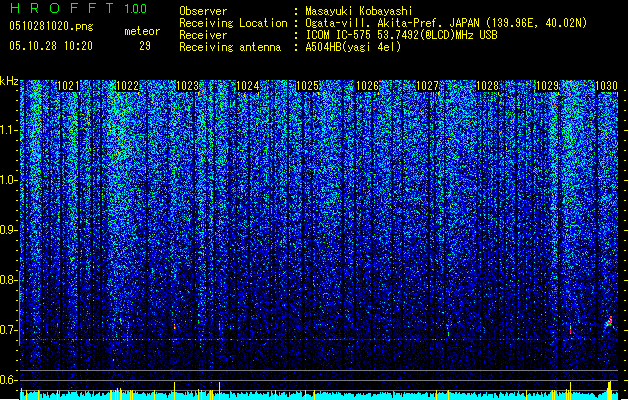Click the 1029 time marker
This screenshot has height=400, width=629.
pos(548,86)
